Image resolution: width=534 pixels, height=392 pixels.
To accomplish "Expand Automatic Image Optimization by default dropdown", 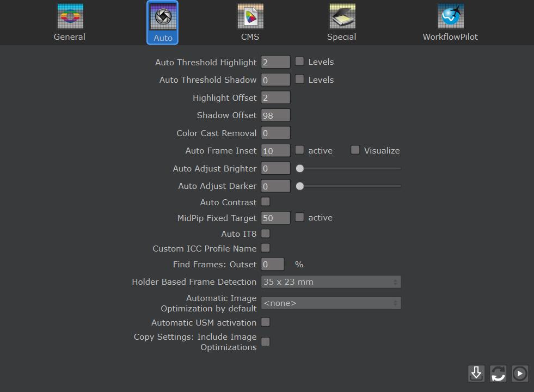I will (x=331, y=303).
